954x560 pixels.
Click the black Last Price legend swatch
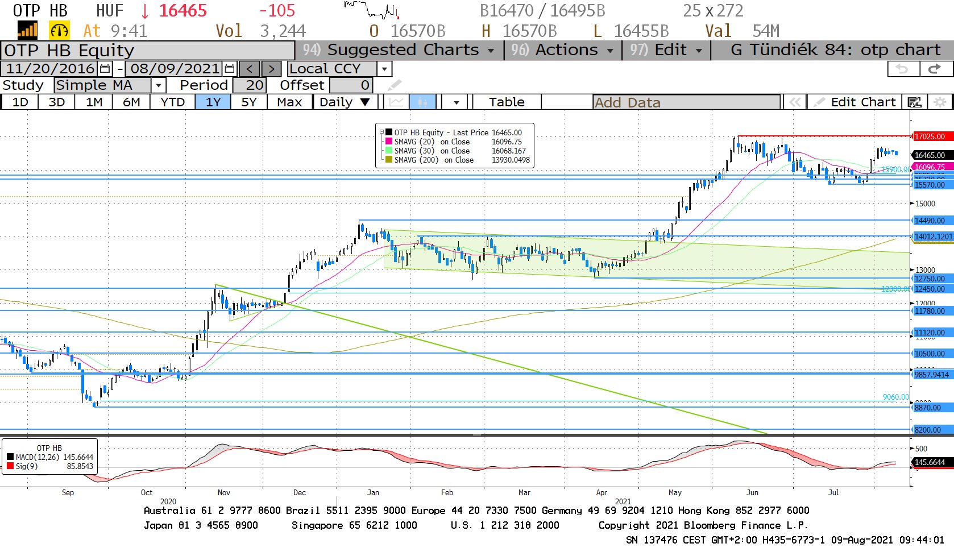click(389, 132)
